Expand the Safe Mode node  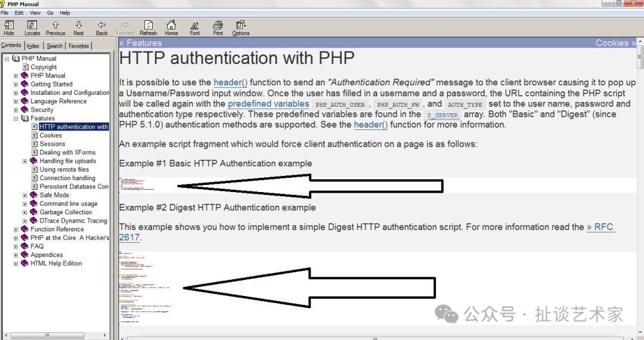point(24,196)
